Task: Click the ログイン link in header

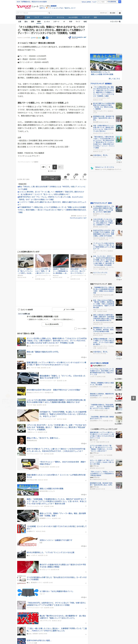Action: point(42,8)
